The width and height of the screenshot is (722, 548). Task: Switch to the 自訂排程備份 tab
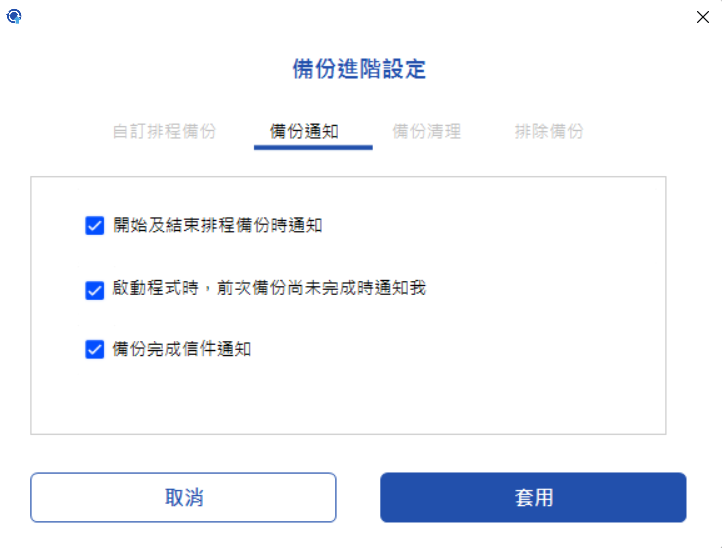point(164,131)
